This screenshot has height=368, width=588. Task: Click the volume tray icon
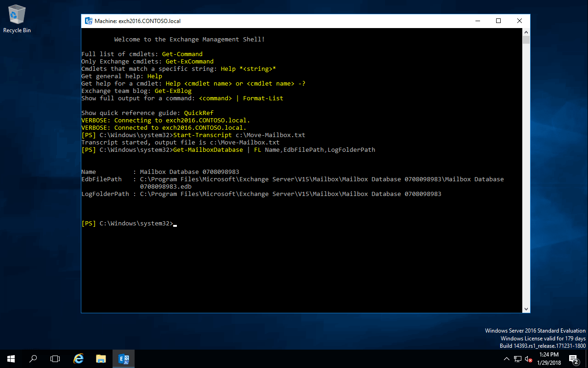click(x=528, y=359)
